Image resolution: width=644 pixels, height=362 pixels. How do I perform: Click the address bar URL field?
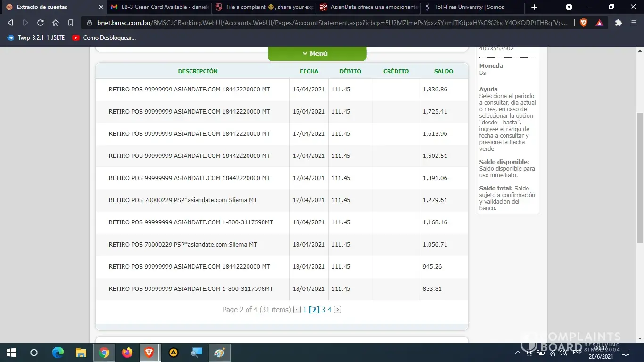(x=330, y=23)
